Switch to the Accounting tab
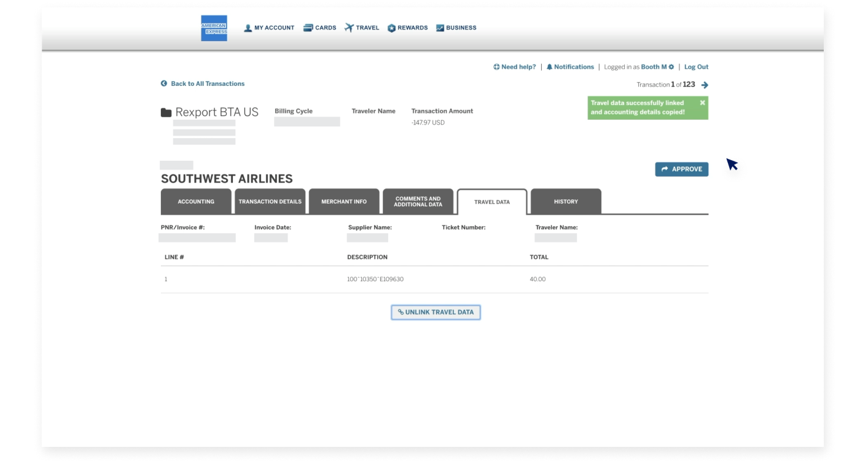This screenshot has width=868, height=461. coord(195,201)
